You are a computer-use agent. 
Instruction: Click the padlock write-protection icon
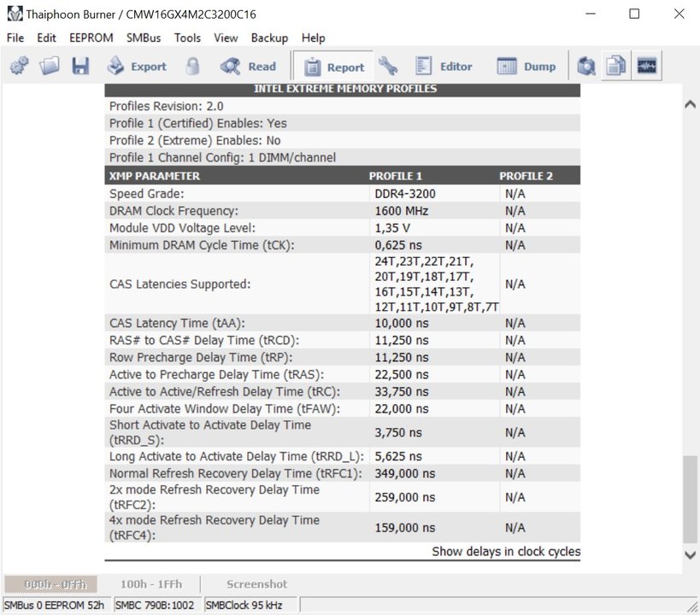point(192,66)
